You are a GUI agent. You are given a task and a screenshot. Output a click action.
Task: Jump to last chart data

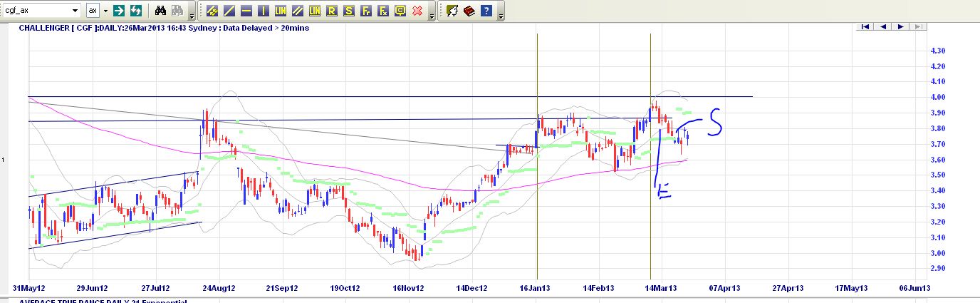(918, 26)
